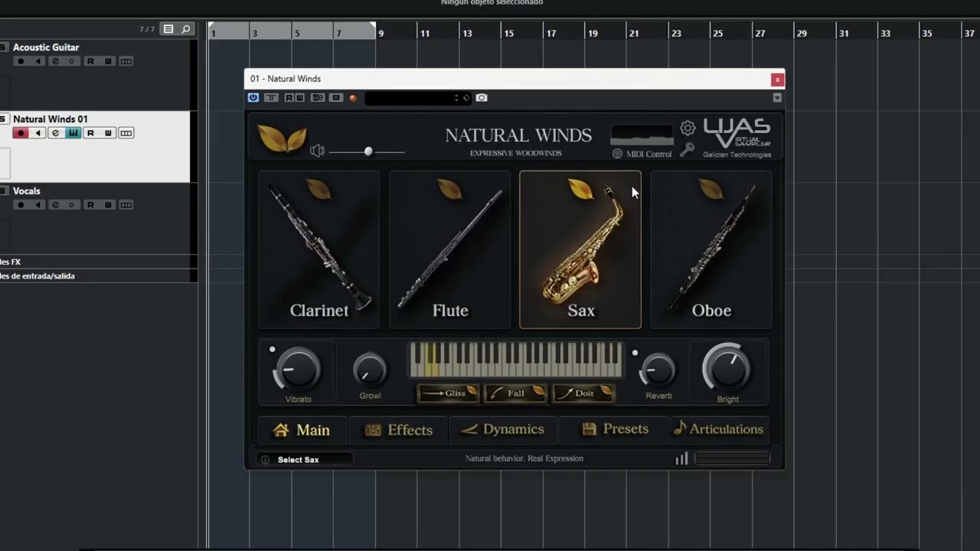Click the freeze icon on Vocals track
The image size is (980, 551).
pyautogui.click(x=72, y=205)
